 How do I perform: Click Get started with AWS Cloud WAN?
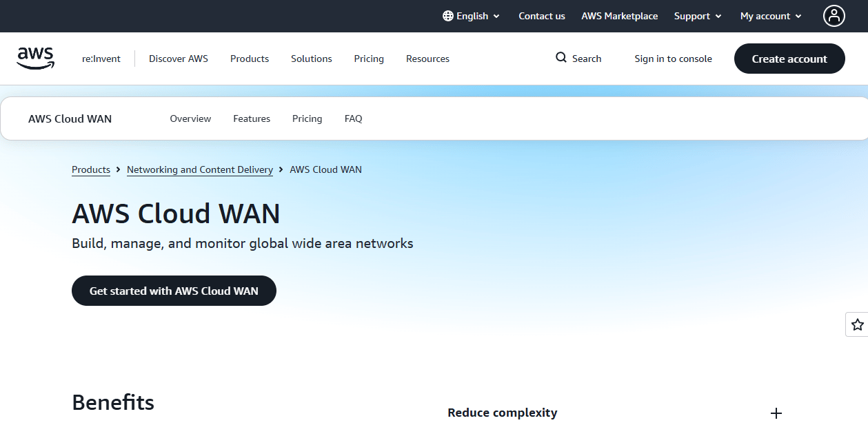click(174, 291)
